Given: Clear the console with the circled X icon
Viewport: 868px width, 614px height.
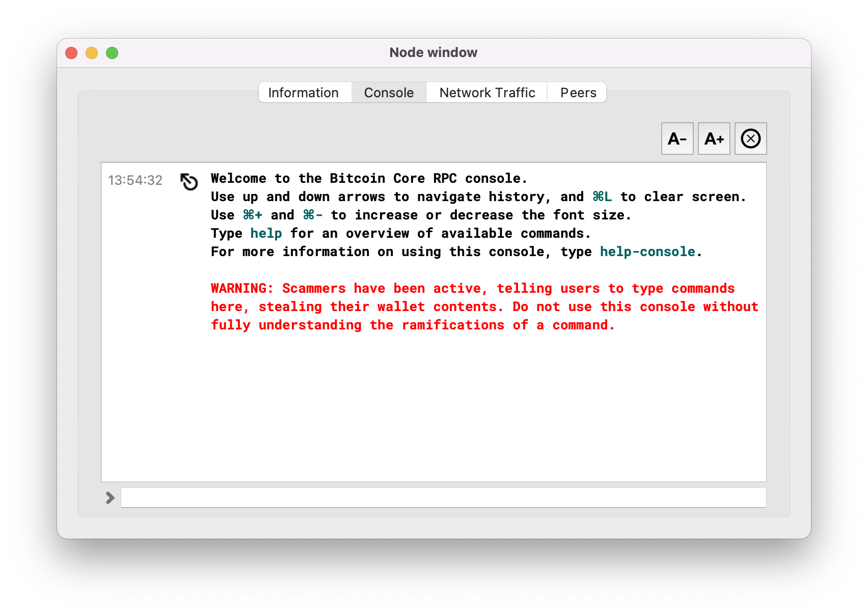Looking at the screenshot, I should pos(750,138).
